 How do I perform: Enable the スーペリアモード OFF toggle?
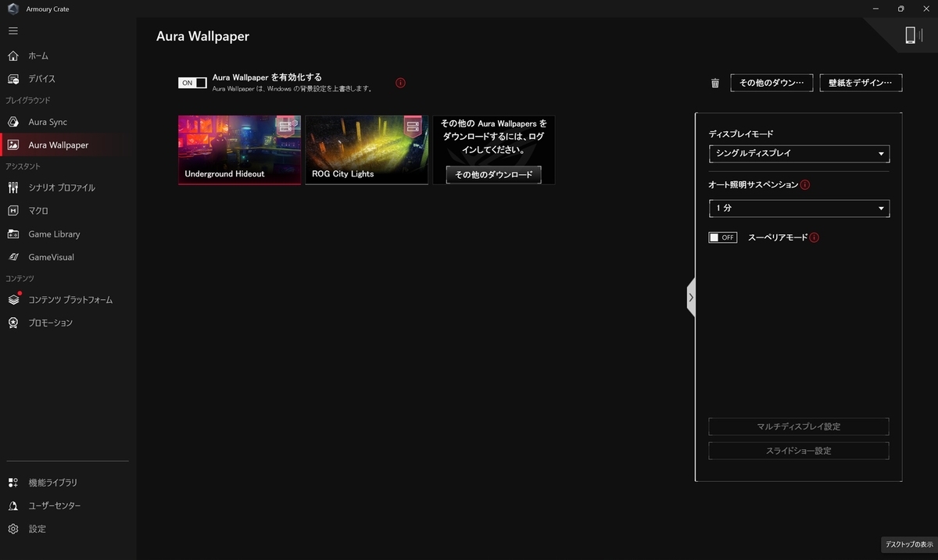(723, 237)
